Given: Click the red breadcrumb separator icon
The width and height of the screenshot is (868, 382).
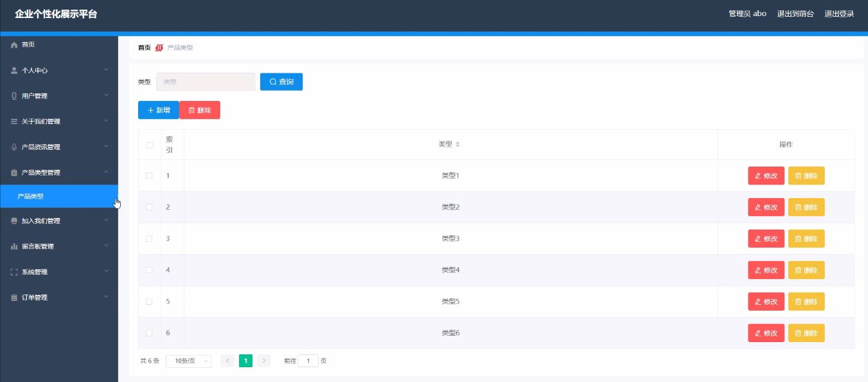Looking at the screenshot, I should (159, 48).
